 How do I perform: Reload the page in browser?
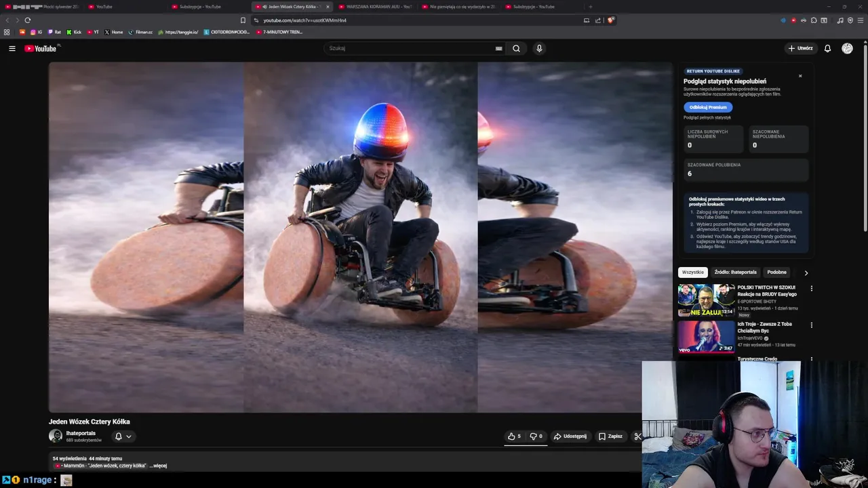28,20
